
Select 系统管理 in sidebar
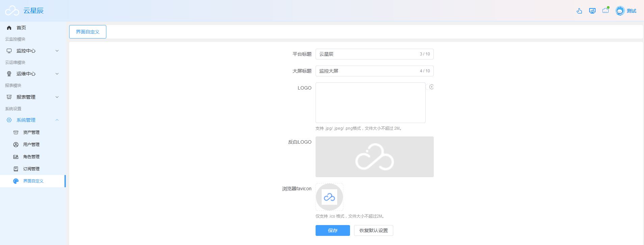point(33,120)
